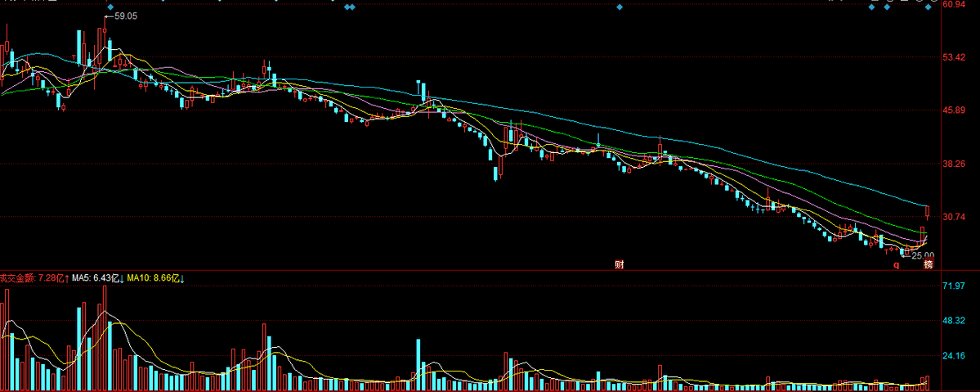Click the red q marker below candles
This screenshot has height=392, width=980.
click(x=897, y=265)
